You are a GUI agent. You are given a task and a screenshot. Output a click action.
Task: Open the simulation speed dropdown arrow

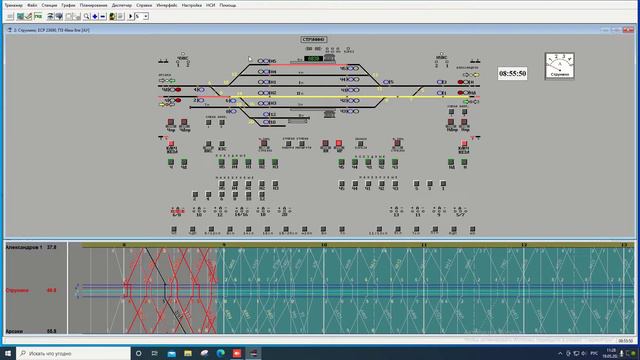(146, 16)
